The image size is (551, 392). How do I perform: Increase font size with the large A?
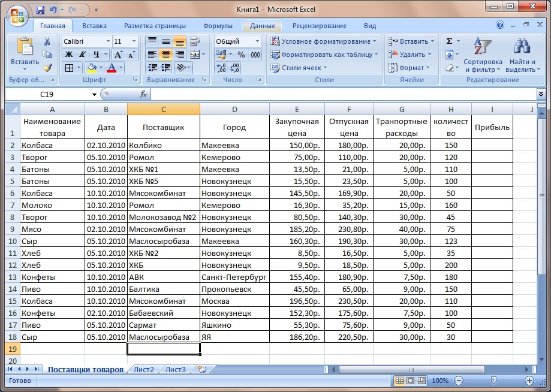(118, 55)
